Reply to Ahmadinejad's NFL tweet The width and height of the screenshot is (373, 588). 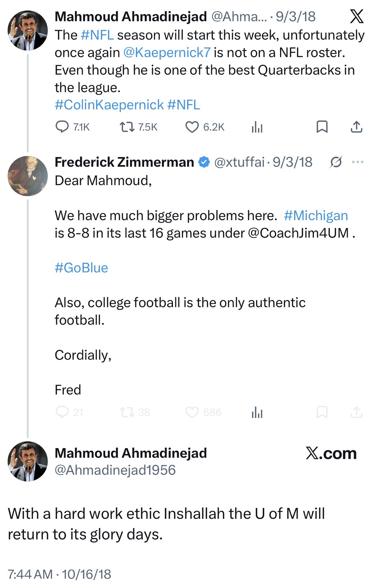(x=62, y=127)
